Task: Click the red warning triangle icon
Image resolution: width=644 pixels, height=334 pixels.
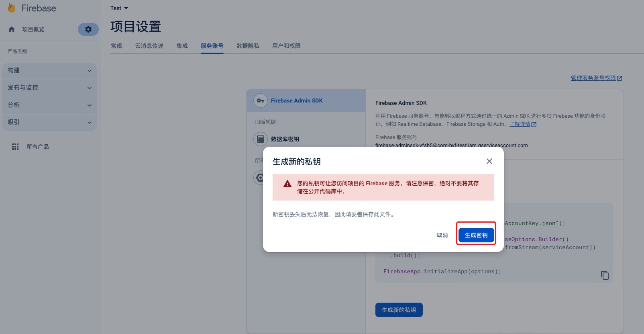Action: (x=287, y=184)
